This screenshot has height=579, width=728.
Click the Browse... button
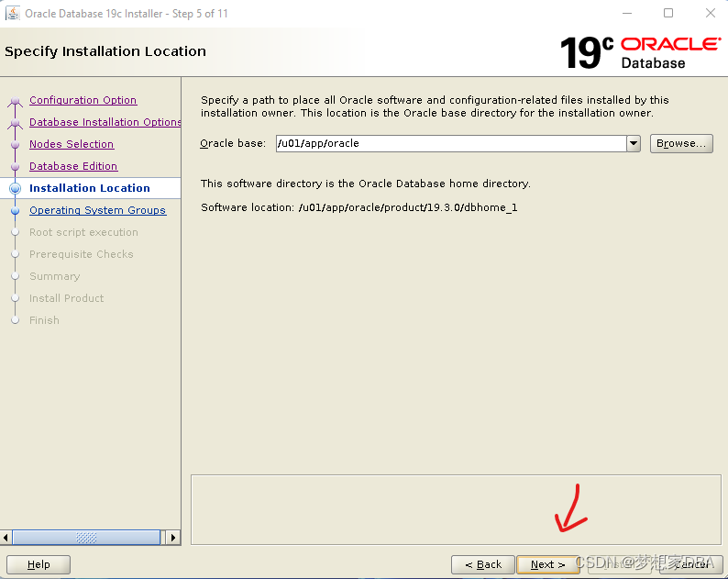[681, 143]
